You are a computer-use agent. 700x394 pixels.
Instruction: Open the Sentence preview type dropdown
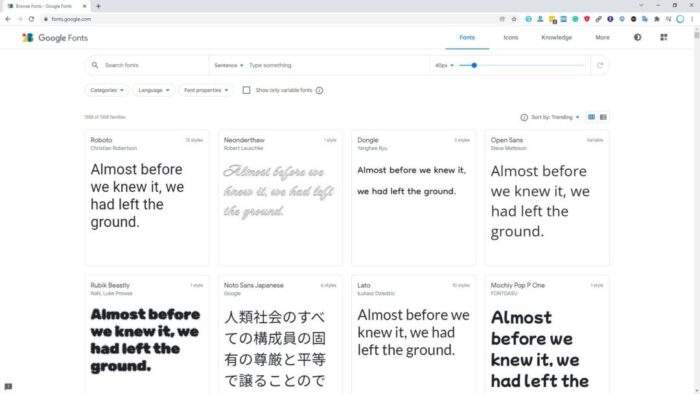point(229,65)
